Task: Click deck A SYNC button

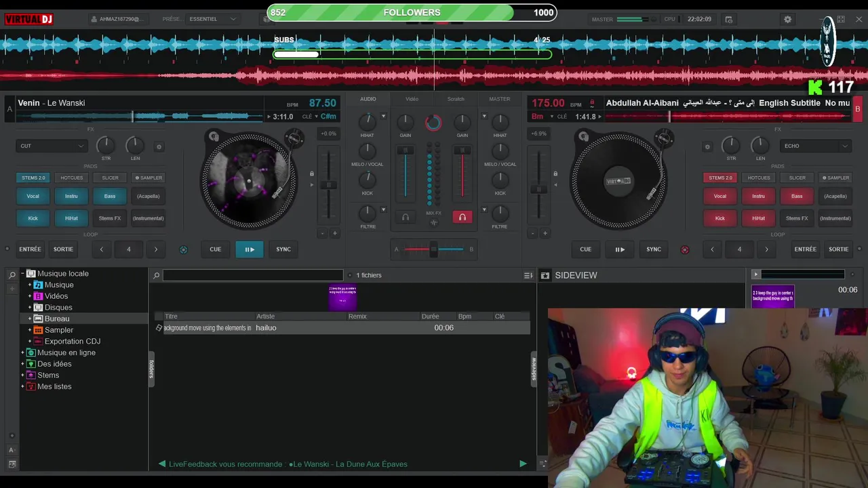Action: 283,249
